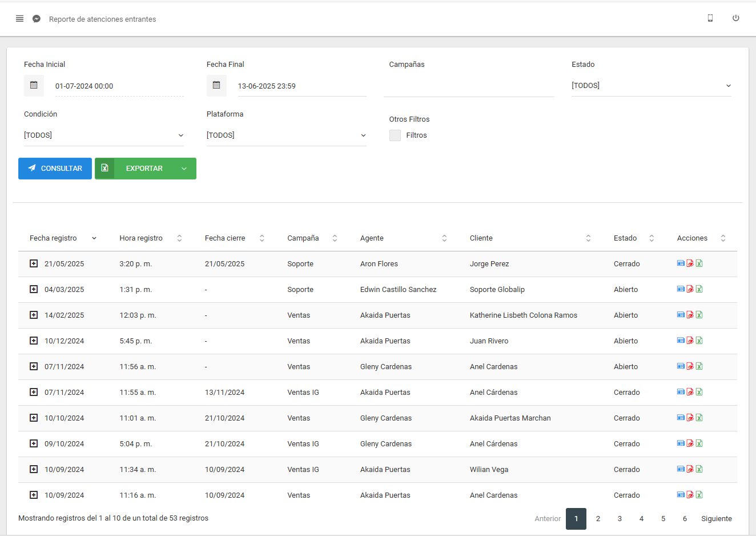Export Wilian Vega row to Excel
The width and height of the screenshot is (756, 536).
(699, 469)
